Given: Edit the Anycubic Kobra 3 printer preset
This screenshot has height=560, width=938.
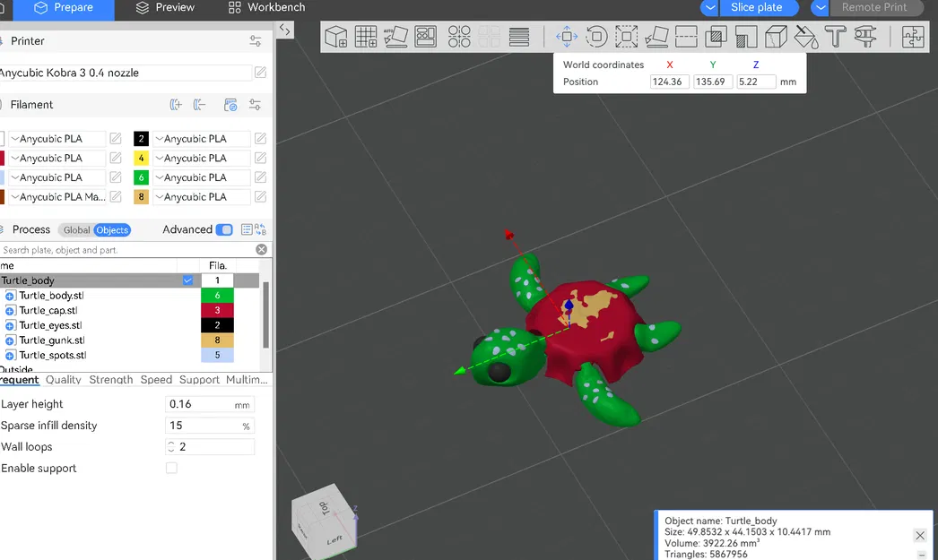Looking at the screenshot, I should [260, 73].
